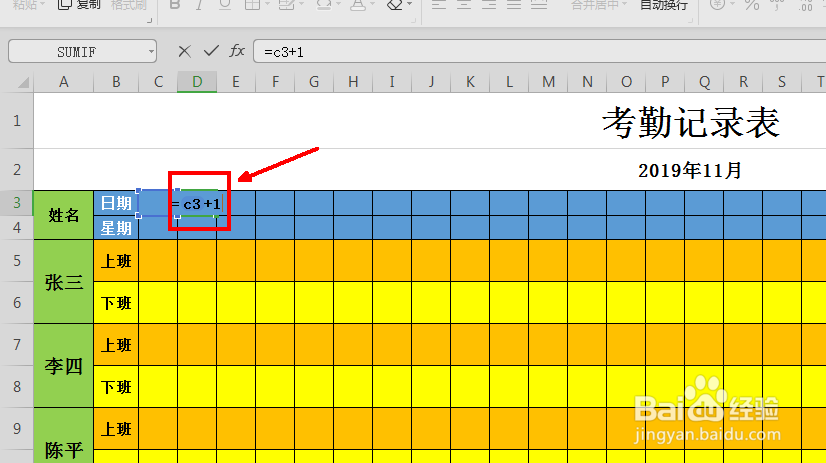Confirm the formula with the checkmark icon
The height and width of the screenshot is (463, 826).
pos(211,51)
